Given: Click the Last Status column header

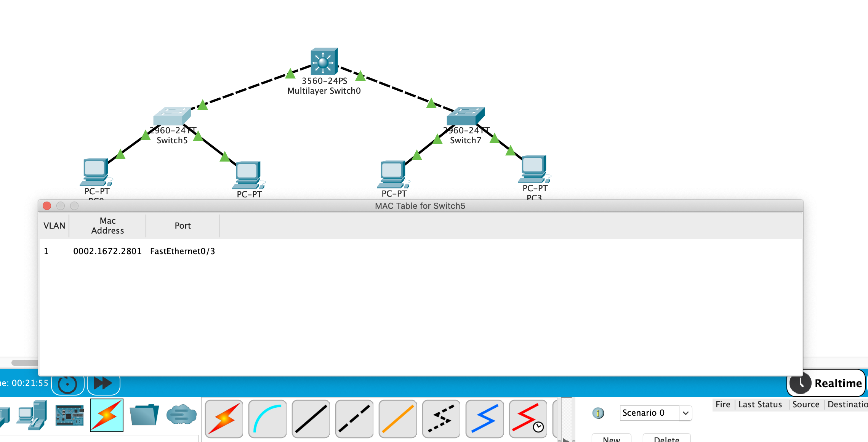Looking at the screenshot, I should coord(760,404).
